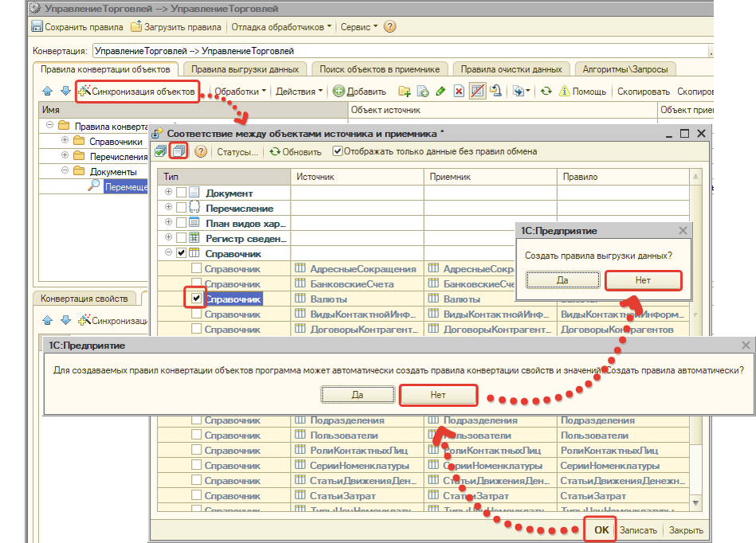756x543 pixels.
Task: Expand Справочники folder in tree
Action: pos(65,141)
